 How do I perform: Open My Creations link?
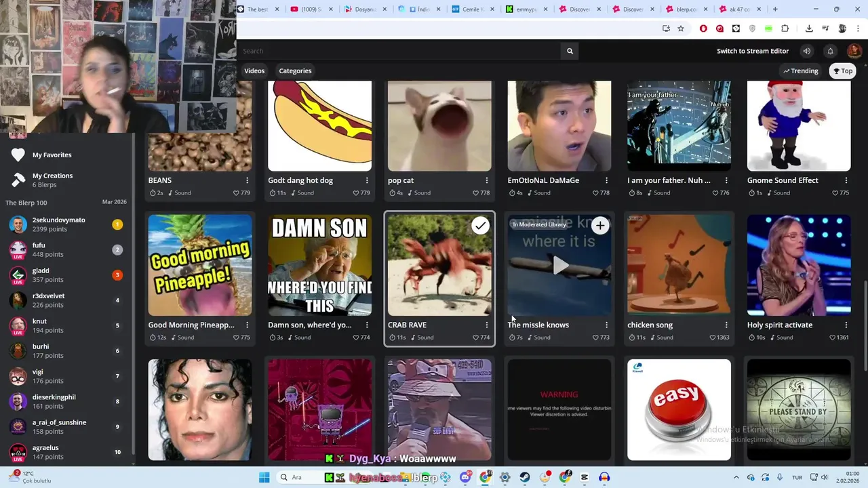pyautogui.click(x=52, y=176)
